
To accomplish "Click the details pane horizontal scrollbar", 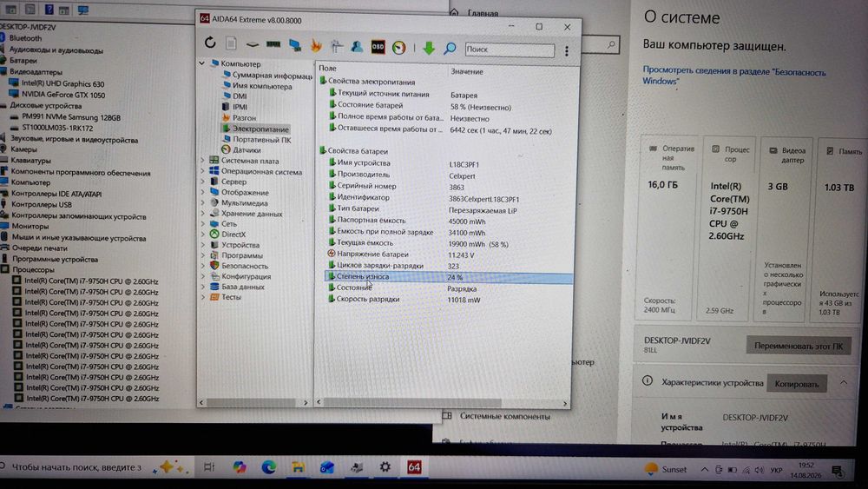I will coord(413,403).
